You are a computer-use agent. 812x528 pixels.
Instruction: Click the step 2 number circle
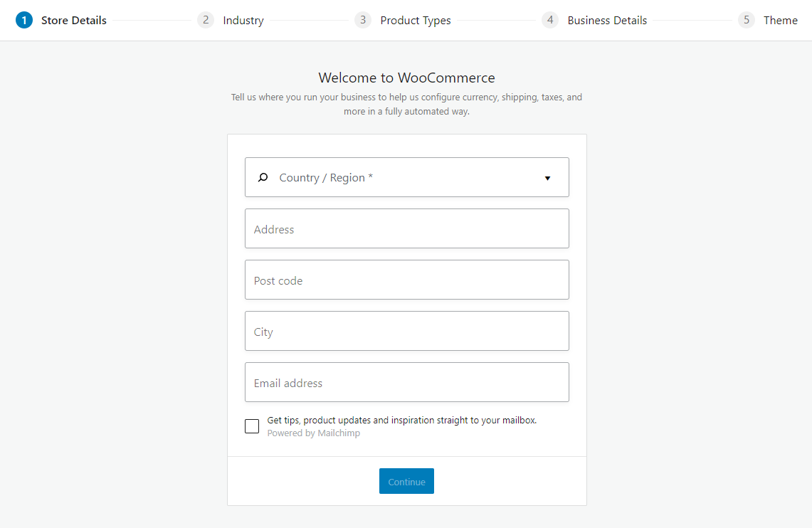pyautogui.click(x=206, y=20)
